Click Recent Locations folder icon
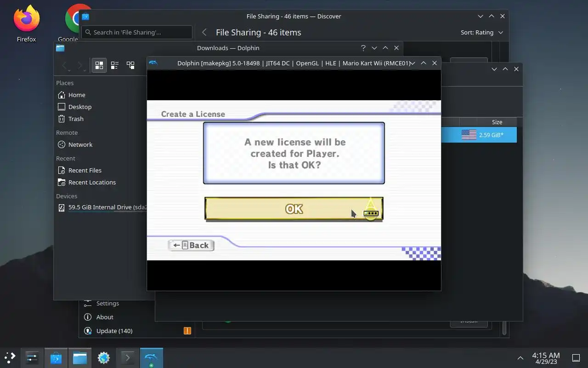This screenshot has width=588, height=368. pyautogui.click(x=62, y=182)
